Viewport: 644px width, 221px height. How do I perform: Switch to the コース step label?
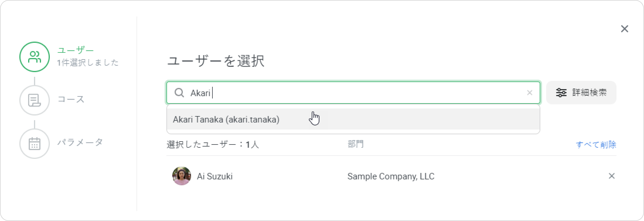(x=71, y=99)
